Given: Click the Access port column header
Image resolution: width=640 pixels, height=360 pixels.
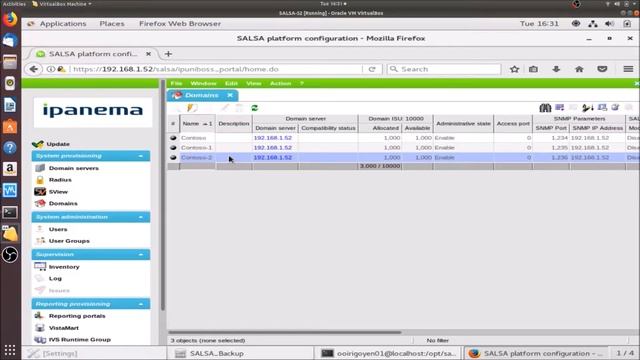Looking at the screenshot, I should [513, 123].
